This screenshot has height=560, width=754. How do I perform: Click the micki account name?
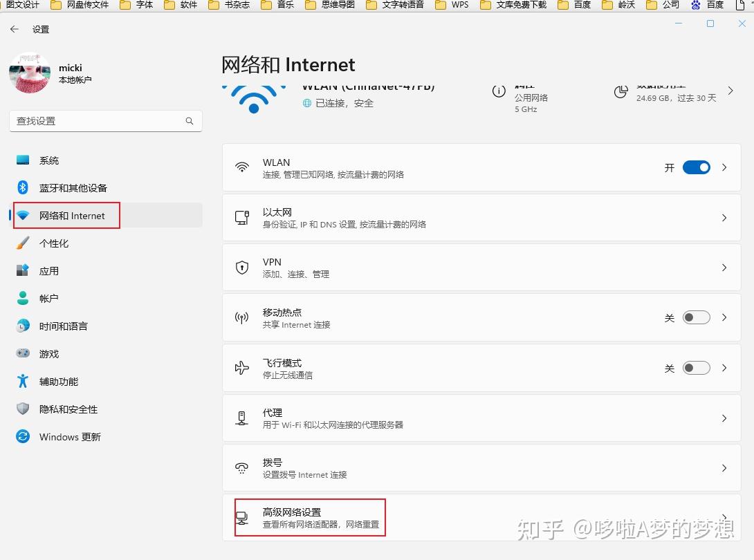[70, 68]
